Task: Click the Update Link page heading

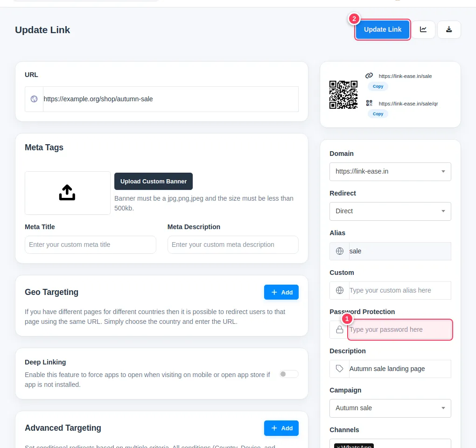Action: [x=42, y=30]
